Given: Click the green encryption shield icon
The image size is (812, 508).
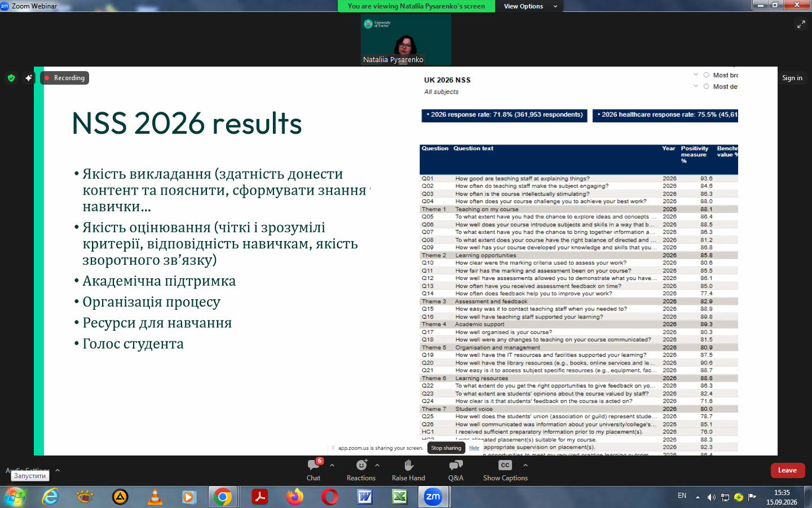Looking at the screenshot, I should pyautogui.click(x=11, y=78).
